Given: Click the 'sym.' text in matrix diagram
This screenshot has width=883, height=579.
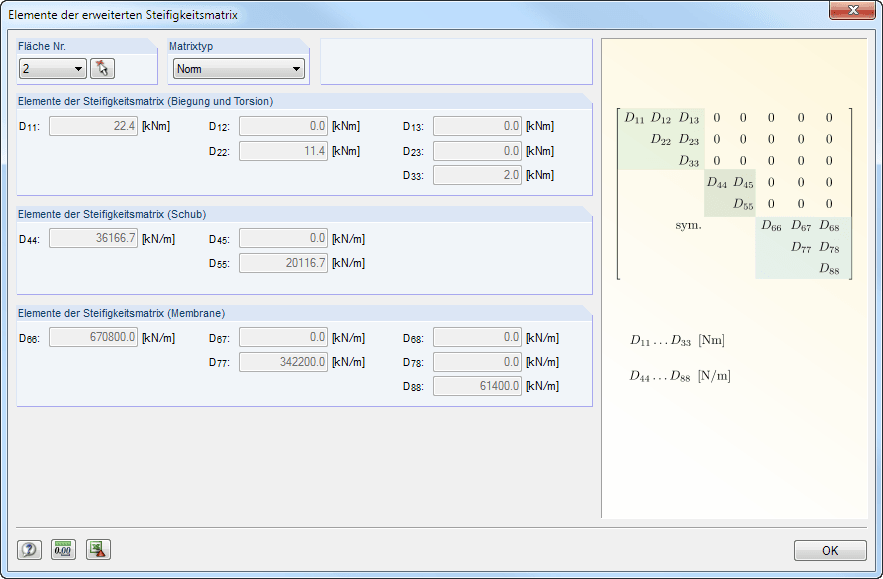Looking at the screenshot, I should [x=688, y=225].
